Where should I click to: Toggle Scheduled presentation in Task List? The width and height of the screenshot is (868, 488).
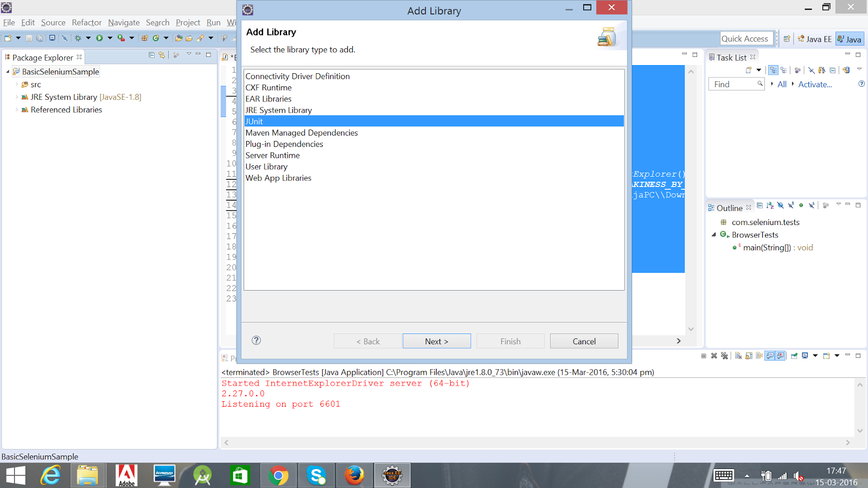tap(783, 70)
